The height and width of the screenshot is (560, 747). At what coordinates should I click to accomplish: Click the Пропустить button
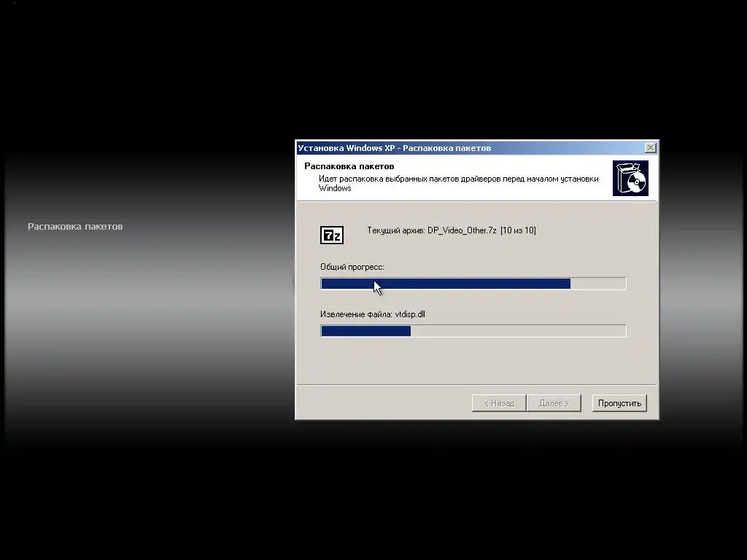(x=619, y=403)
